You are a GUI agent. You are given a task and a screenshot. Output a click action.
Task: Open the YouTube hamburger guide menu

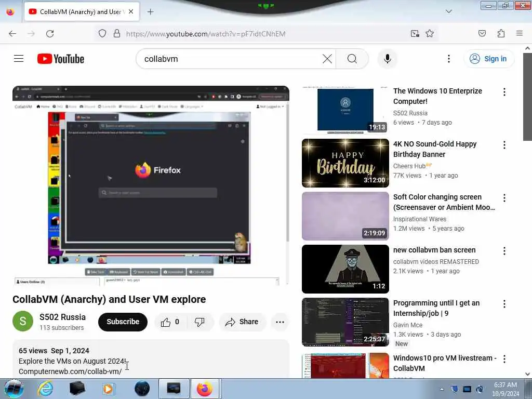point(19,59)
